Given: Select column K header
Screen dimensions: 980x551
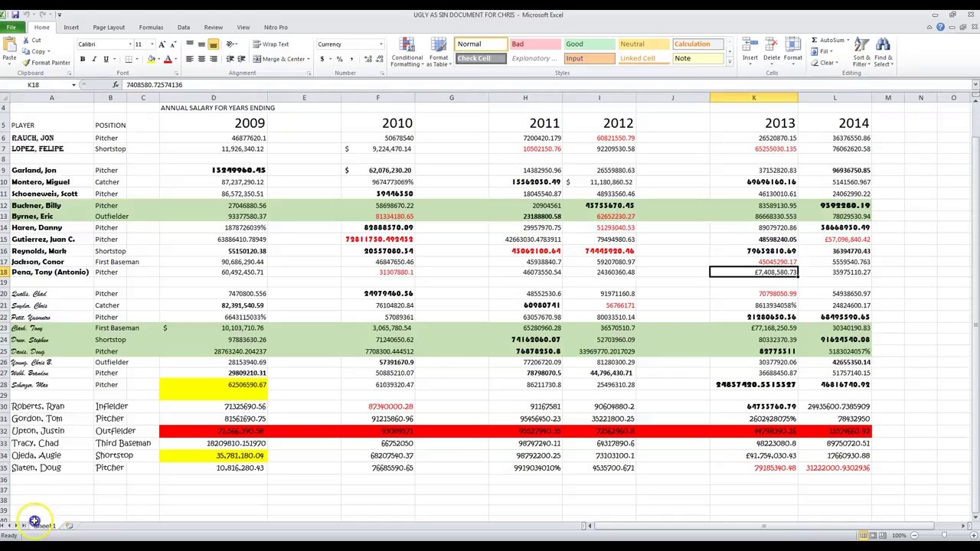Looking at the screenshot, I should pos(753,97).
